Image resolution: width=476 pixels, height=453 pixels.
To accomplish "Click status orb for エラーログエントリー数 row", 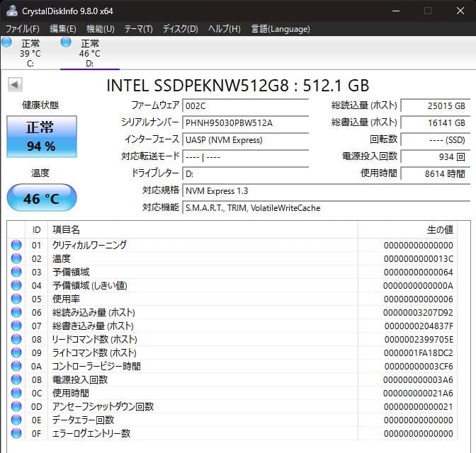I will (x=16, y=433).
